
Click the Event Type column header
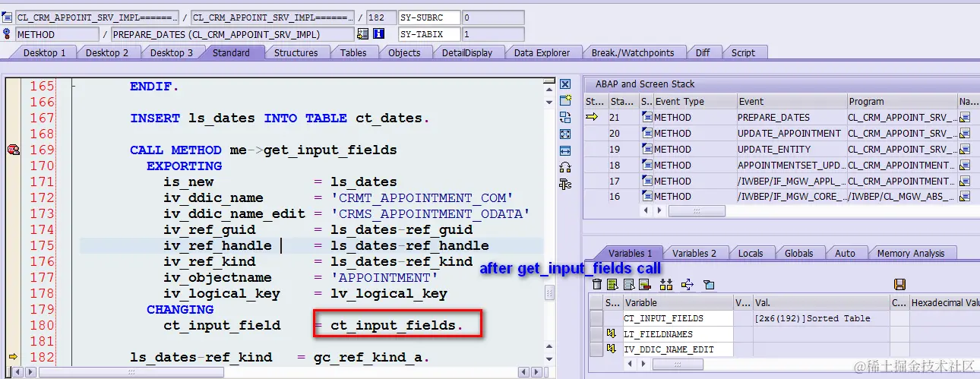click(694, 101)
